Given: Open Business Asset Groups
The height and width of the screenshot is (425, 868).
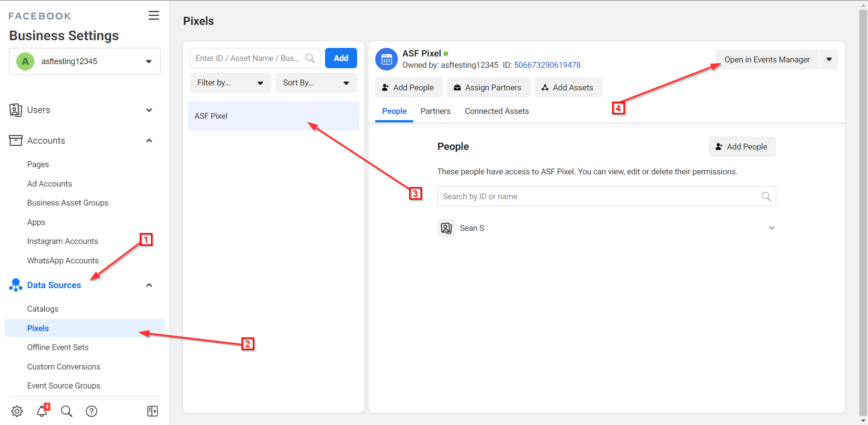Looking at the screenshot, I should 68,203.
